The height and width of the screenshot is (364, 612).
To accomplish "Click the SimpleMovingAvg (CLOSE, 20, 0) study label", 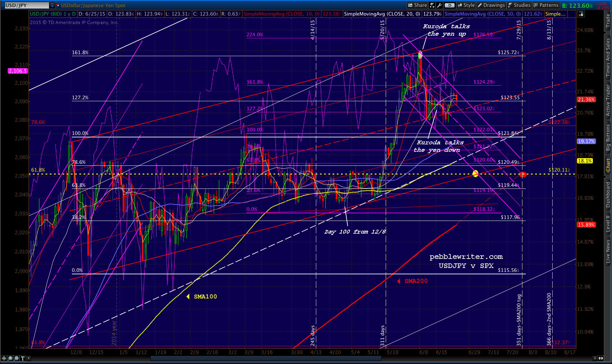I will point(382,14).
